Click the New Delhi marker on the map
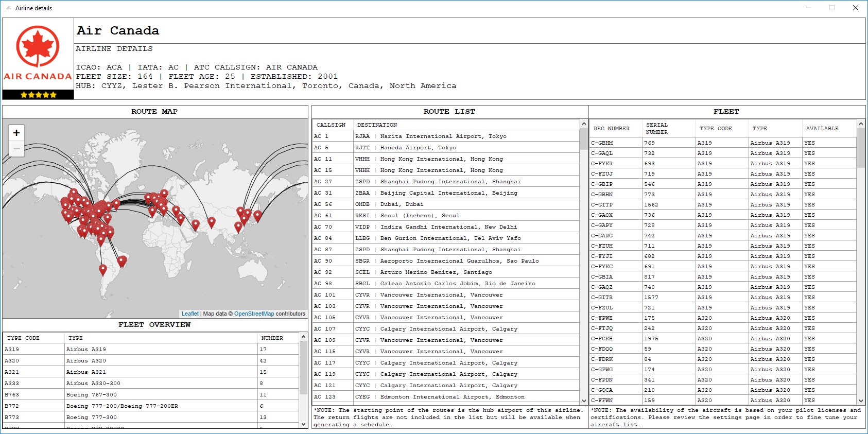868x434 pixels. [x=211, y=222]
